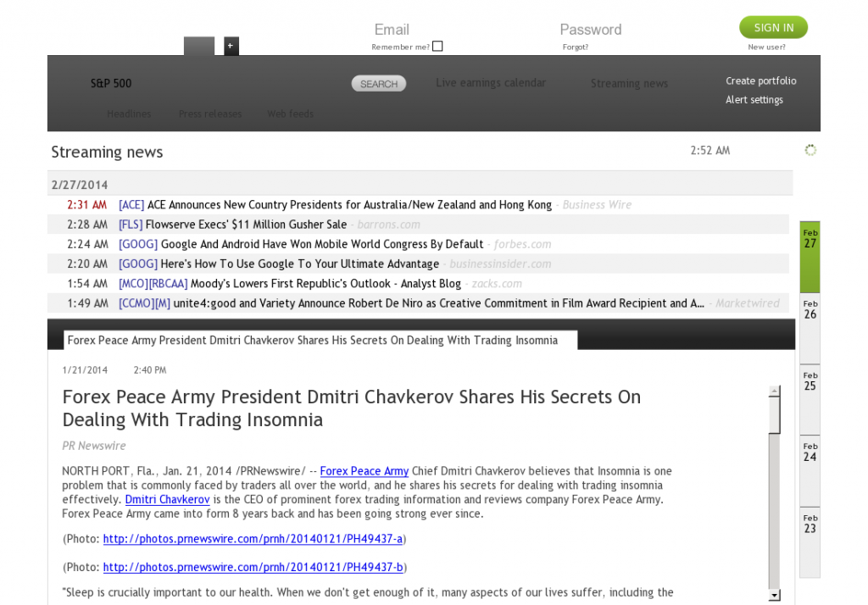Screen dimensions: 868x605
Task: Switch to the Headlines tab
Action: (x=129, y=114)
